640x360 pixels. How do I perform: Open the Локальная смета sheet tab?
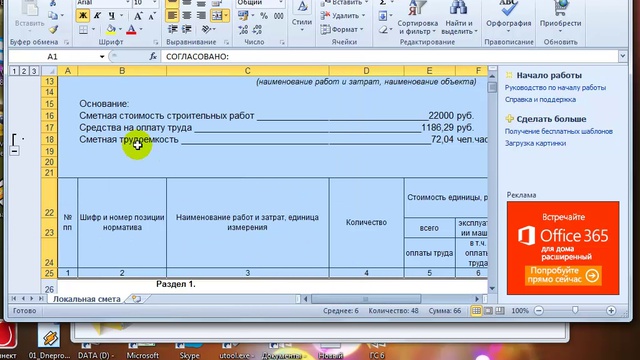[x=87, y=299]
